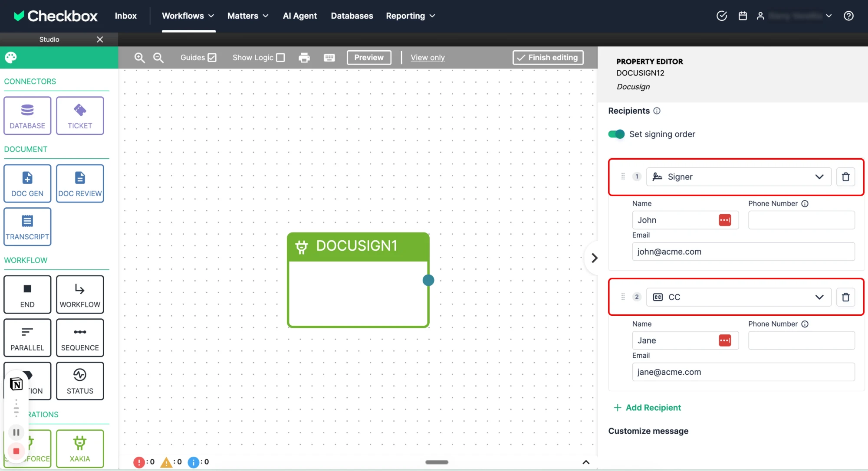
Task: Click the keyboard shortcuts icon
Action: point(329,58)
